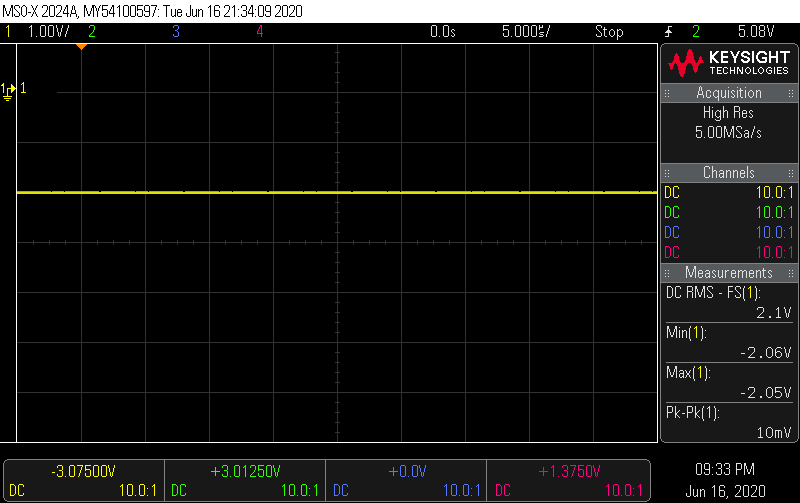Click the blue 10.0:1 probe ratio at bottom
The height and width of the screenshot is (503, 800).
[x=461, y=491]
